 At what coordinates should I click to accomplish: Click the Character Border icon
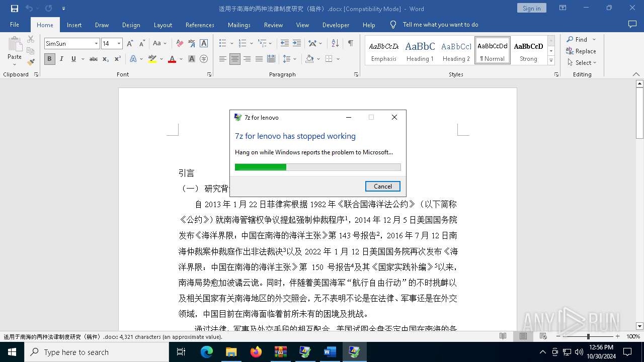pos(204,44)
